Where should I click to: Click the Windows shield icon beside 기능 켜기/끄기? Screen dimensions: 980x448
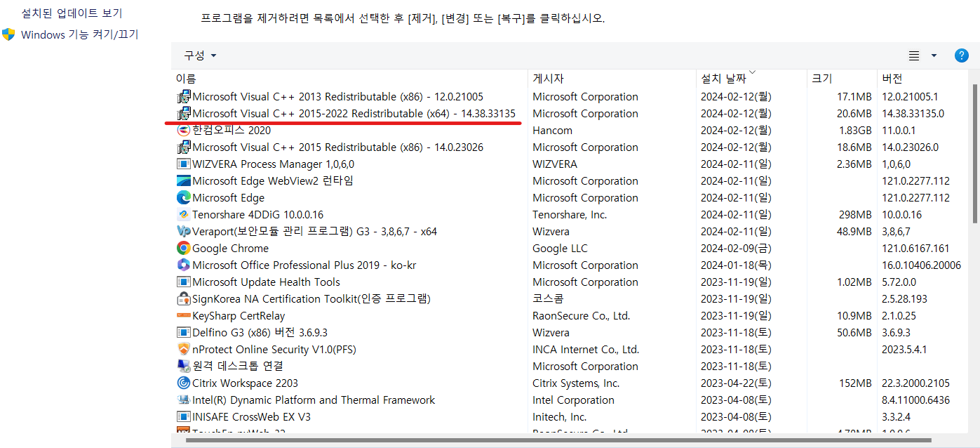coord(8,34)
